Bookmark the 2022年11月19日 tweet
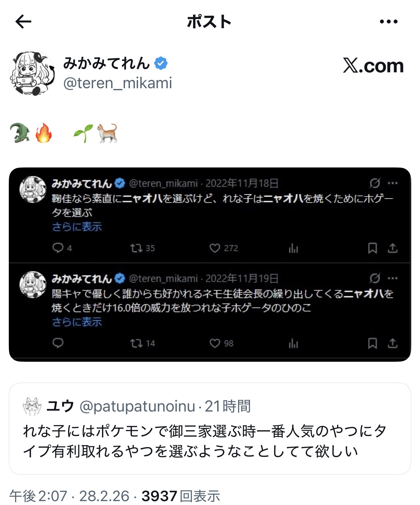 point(372,343)
